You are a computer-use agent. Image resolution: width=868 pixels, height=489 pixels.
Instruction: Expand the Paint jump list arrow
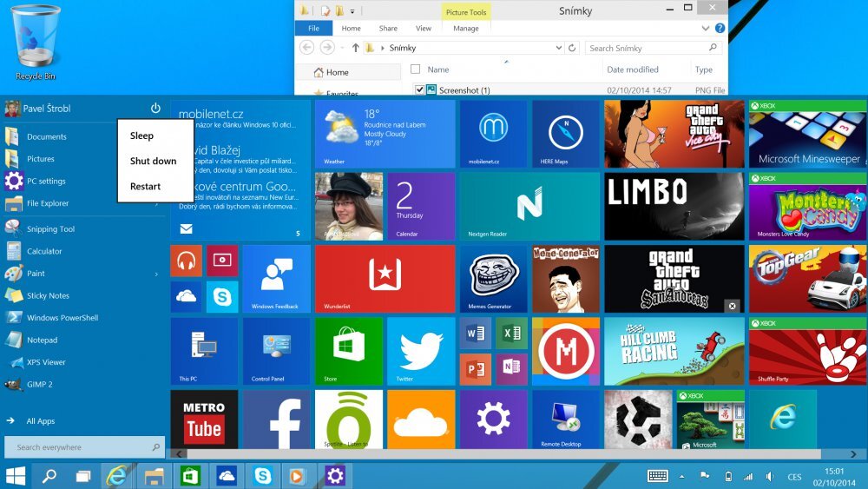click(156, 274)
